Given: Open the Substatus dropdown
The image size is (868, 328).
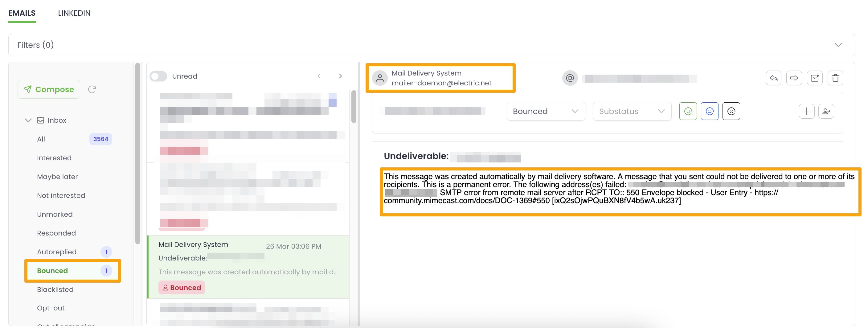Looking at the screenshot, I should tap(632, 111).
